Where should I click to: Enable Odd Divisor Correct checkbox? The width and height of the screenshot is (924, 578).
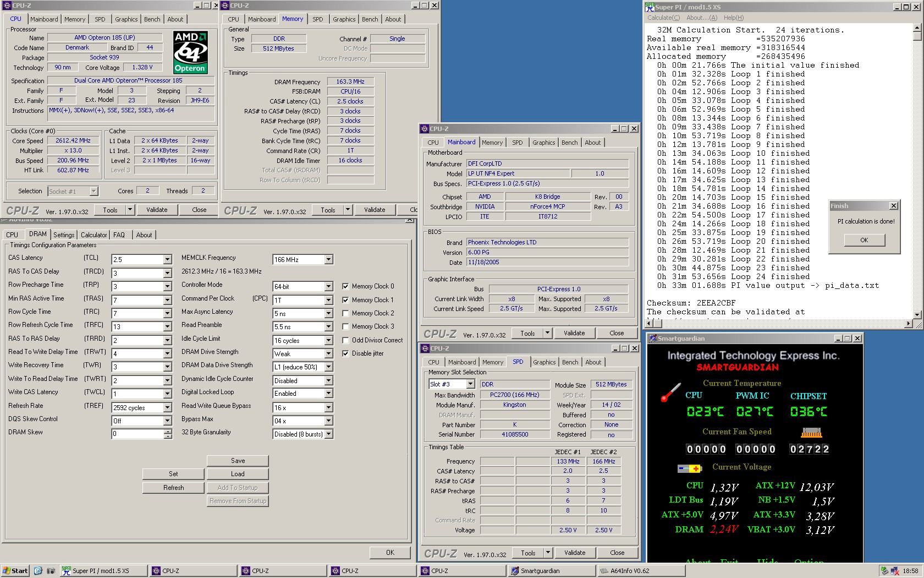(345, 340)
